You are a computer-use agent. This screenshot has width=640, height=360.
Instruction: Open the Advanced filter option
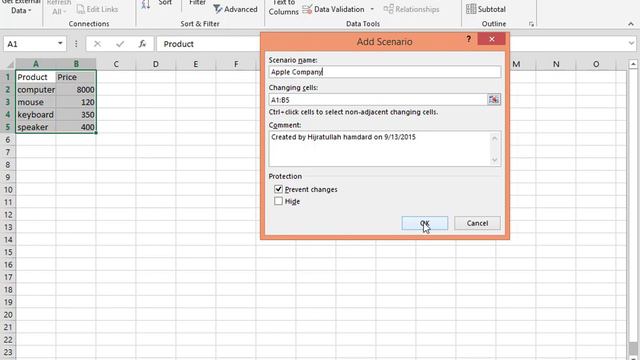coord(236,9)
